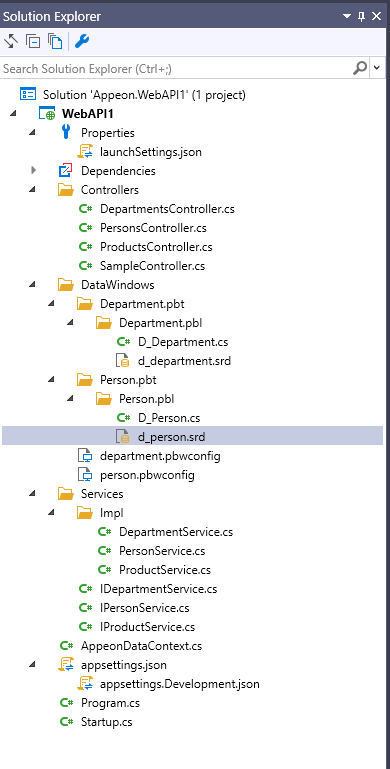Click the department.pbwconfig file icon
Image resolution: width=390 pixels, height=769 pixels.
coord(85,456)
